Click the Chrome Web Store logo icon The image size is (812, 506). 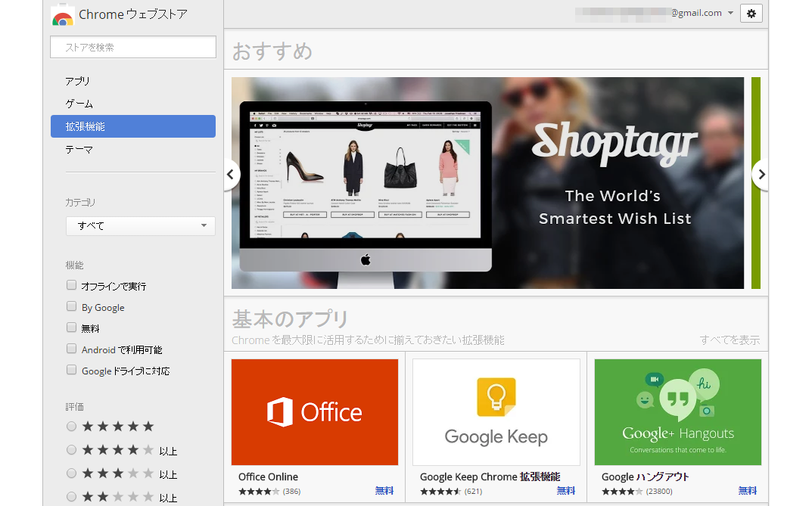[x=62, y=15]
